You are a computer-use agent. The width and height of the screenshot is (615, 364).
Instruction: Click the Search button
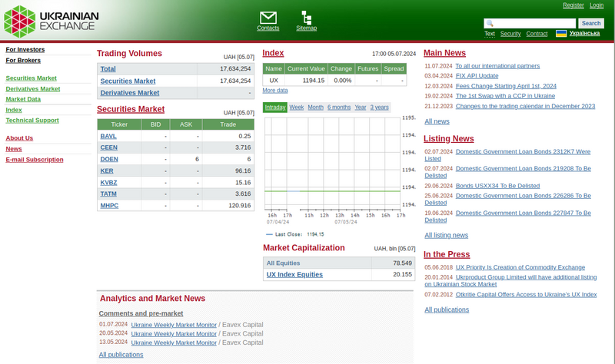click(591, 24)
